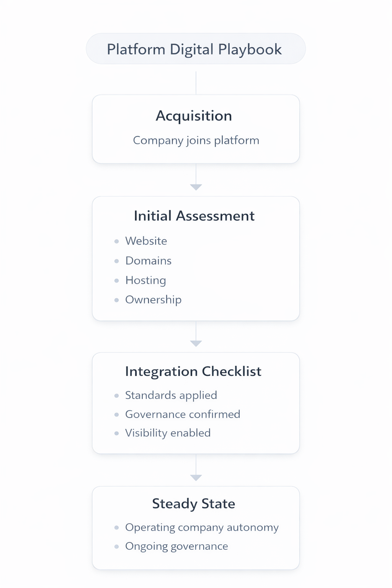
Task: Select the Integration Checklist heading
Action: coord(193,371)
